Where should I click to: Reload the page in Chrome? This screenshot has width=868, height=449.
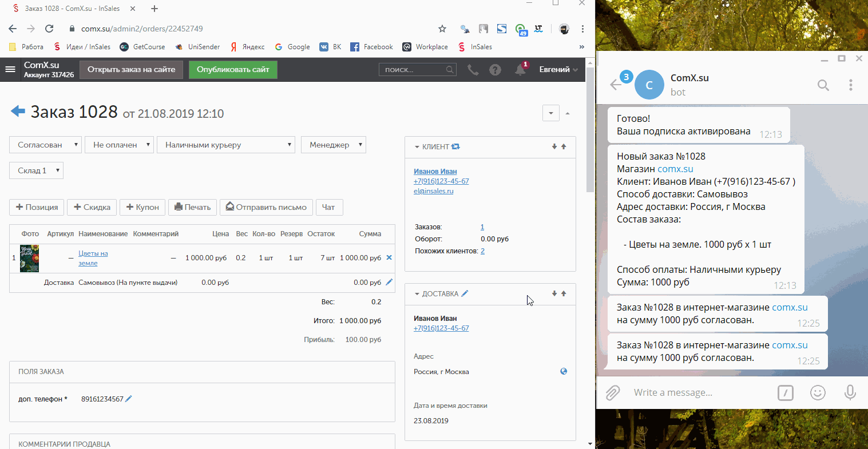point(49,29)
